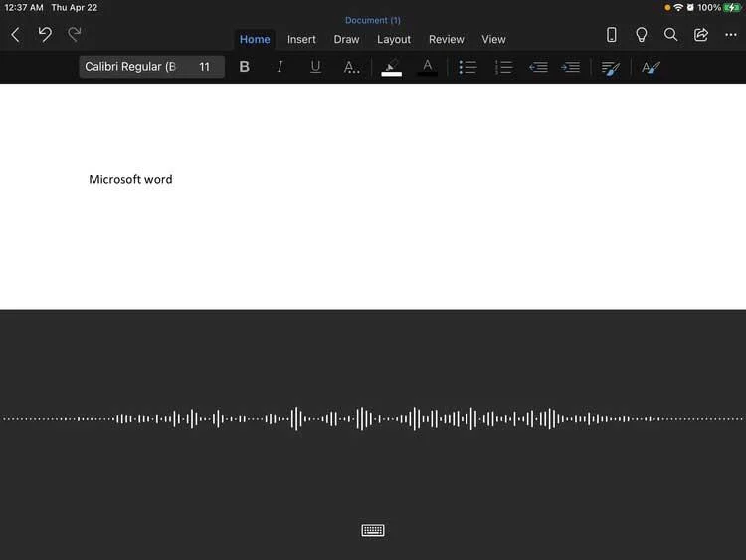
Task: Open the Layout tab
Action: click(x=394, y=39)
